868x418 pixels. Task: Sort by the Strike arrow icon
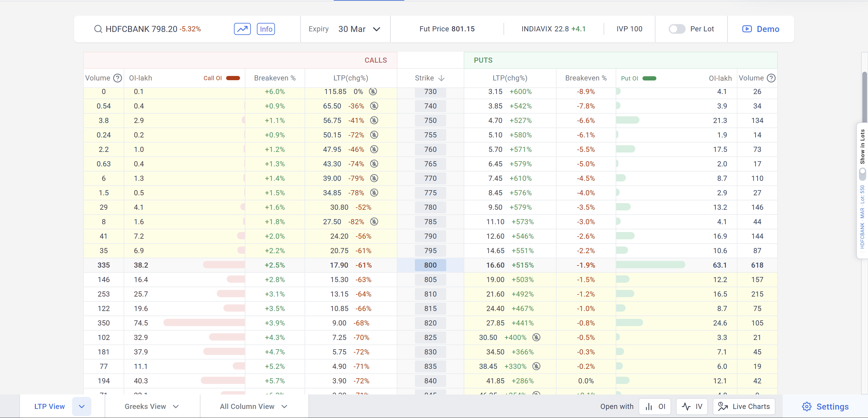tap(441, 78)
